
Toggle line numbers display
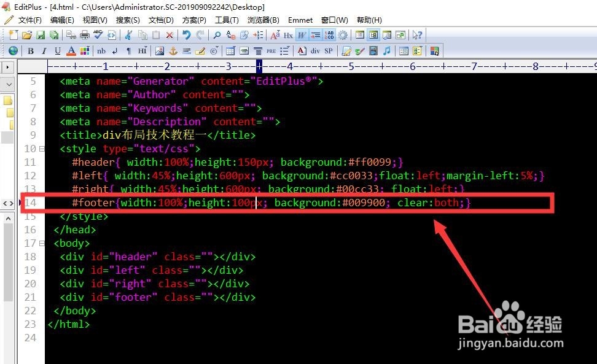pos(329,36)
